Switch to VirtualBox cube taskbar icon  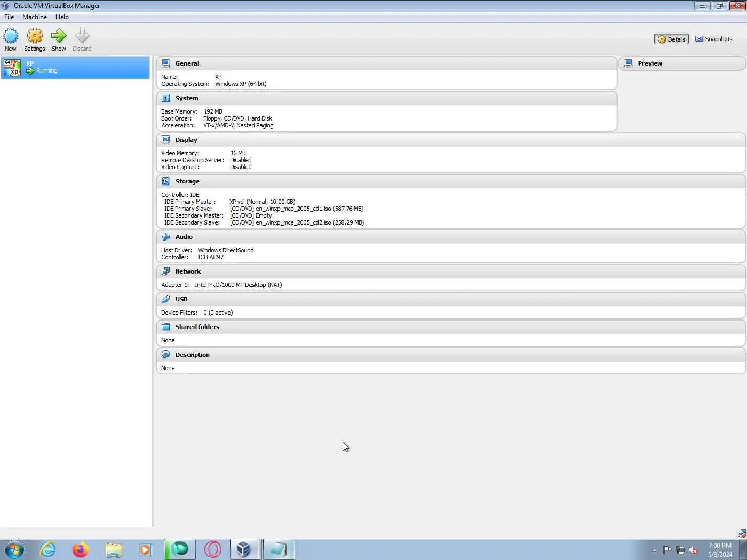[244, 549]
